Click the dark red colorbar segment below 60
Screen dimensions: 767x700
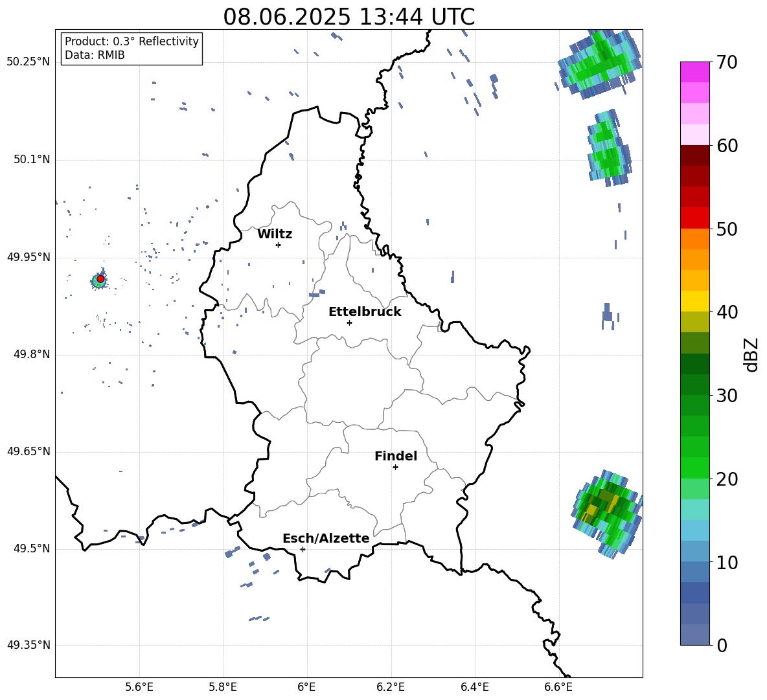pos(694,155)
